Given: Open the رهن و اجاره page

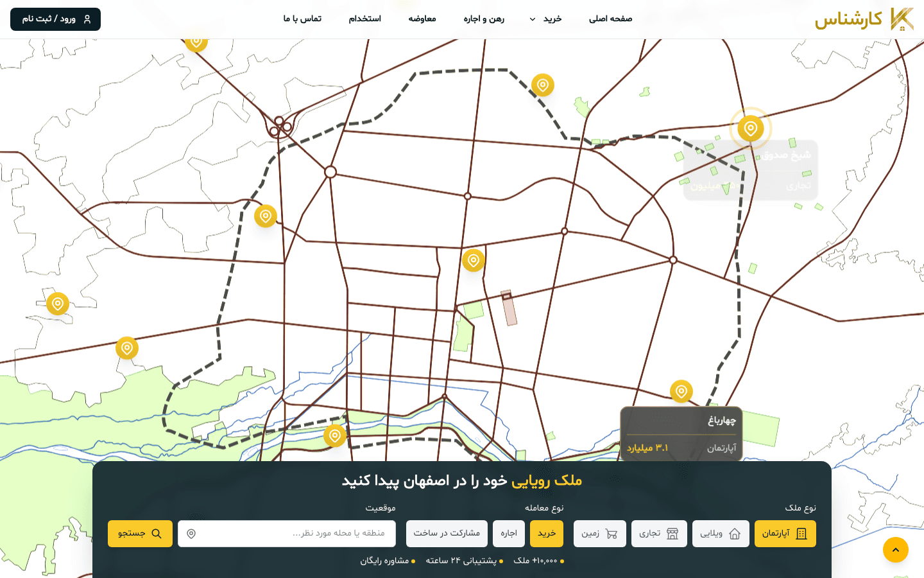Looking at the screenshot, I should [484, 19].
